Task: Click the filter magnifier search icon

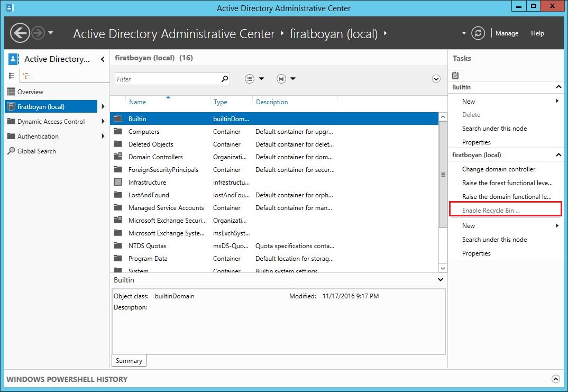Action: tap(225, 79)
